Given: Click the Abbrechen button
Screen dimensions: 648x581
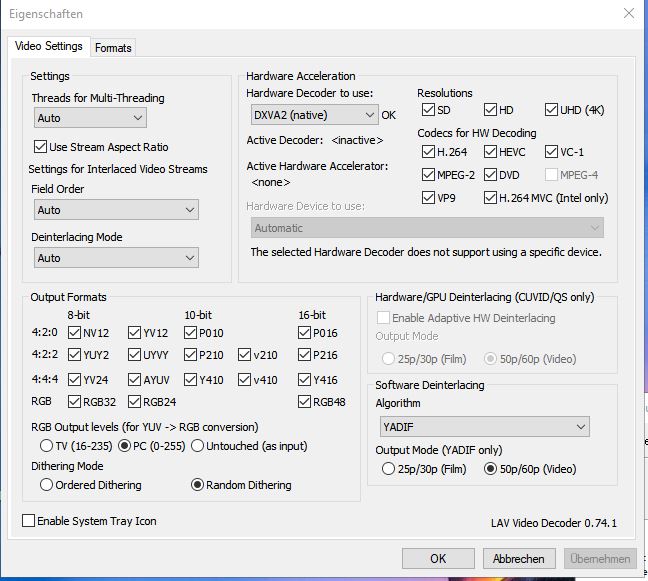Looking at the screenshot, I should click(x=518, y=559).
